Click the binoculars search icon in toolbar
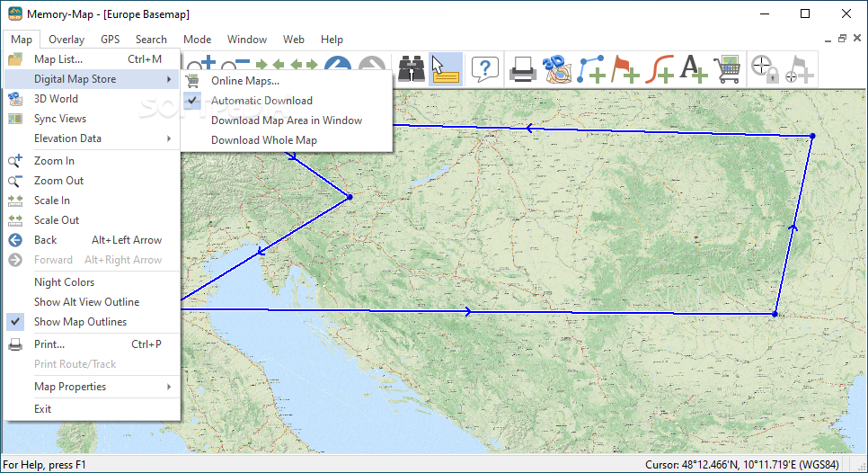 [412, 69]
